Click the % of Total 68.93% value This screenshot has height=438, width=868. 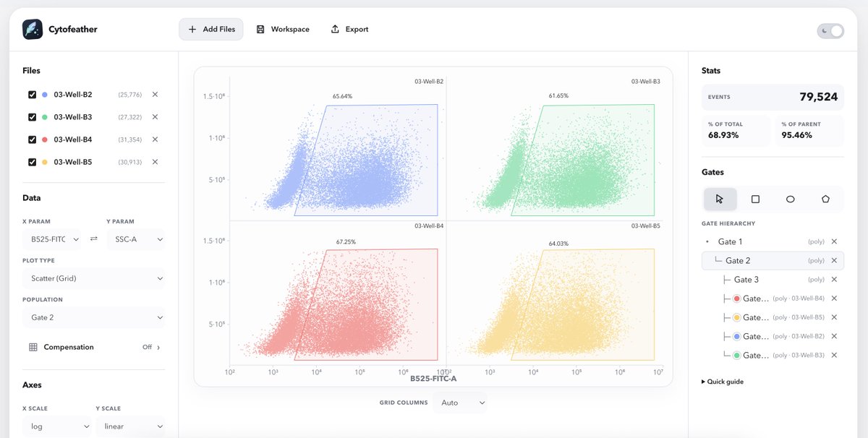723,135
